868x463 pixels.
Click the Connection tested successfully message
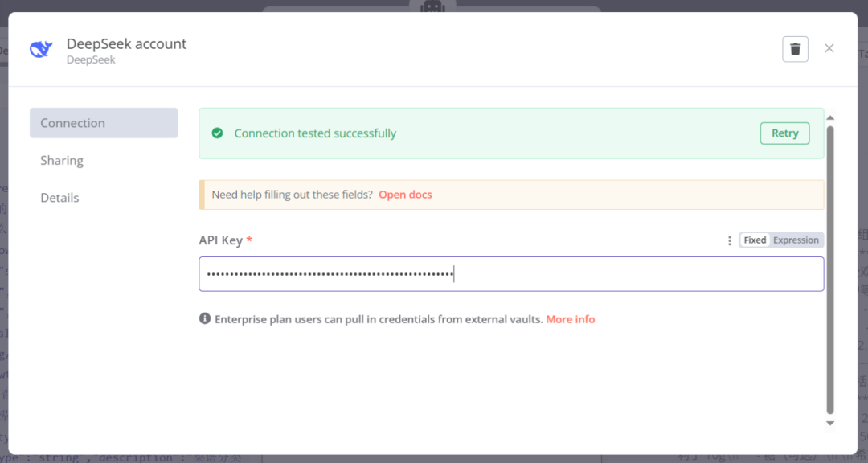pyautogui.click(x=315, y=133)
